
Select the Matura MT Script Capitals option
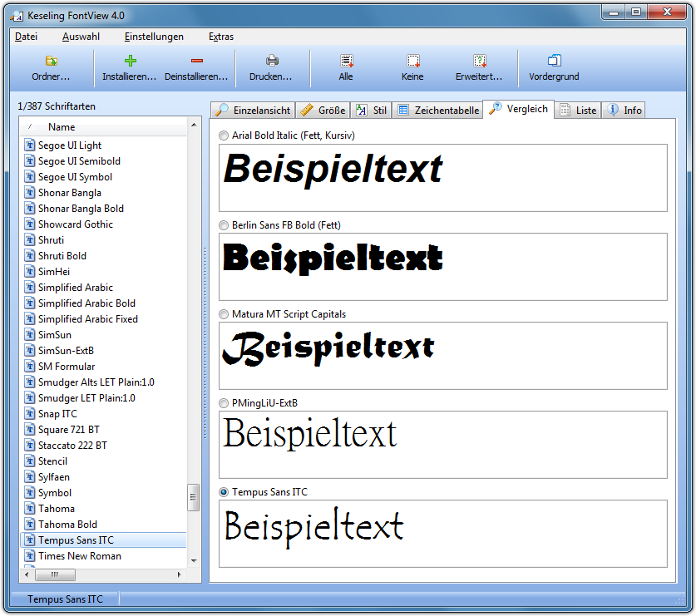click(x=223, y=314)
